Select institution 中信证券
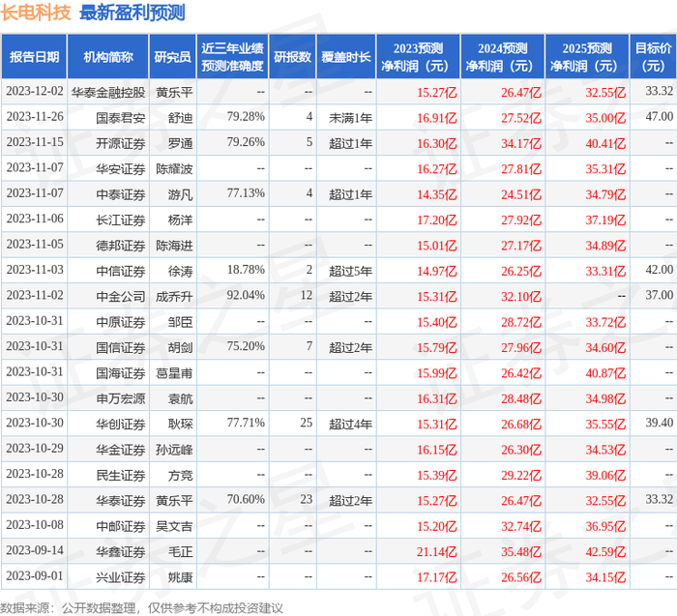The width and height of the screenshot is (677, 616). pyautogui.click(x=121, y=271)
